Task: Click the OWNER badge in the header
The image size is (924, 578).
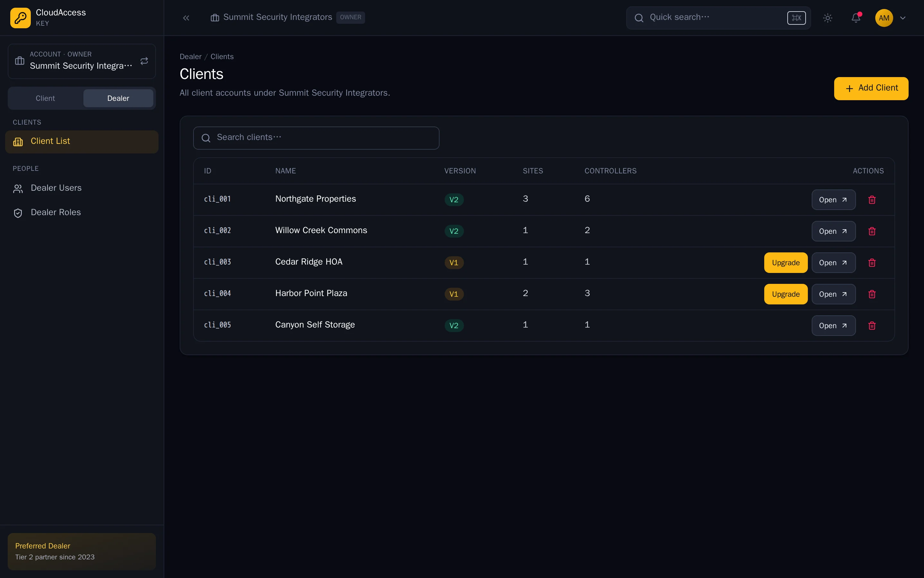Action: pyautogui.click(x=350, y=18)
